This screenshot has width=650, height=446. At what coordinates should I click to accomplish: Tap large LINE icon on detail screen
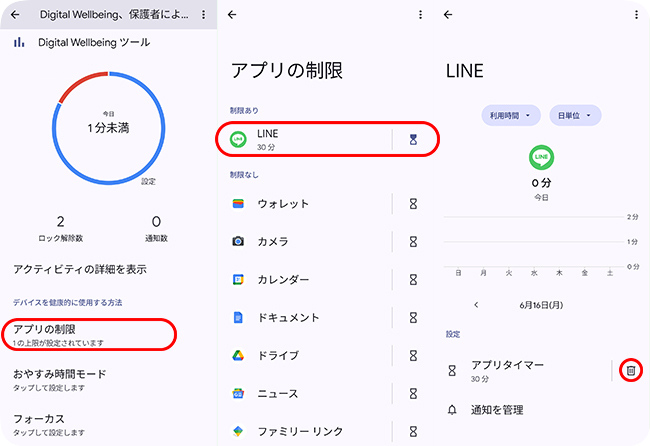(541, 157)
